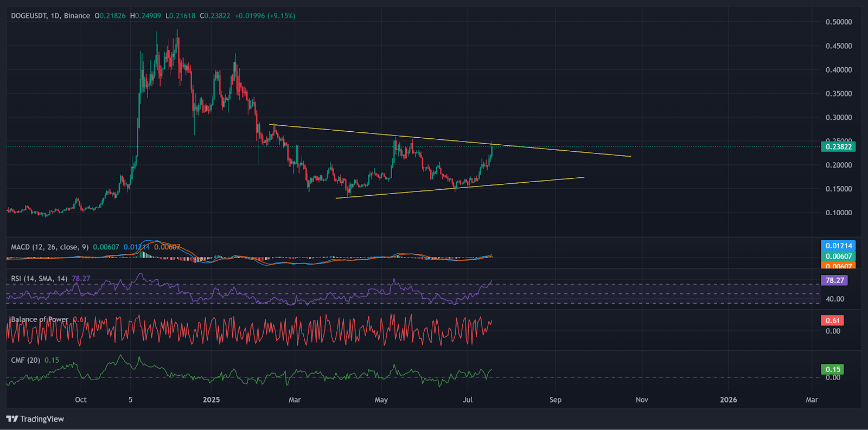Image resolution: width=868 pixels, height=430 pixels.
Task: Click the Sep label on time axis
Action: click(x=556, y=400)
